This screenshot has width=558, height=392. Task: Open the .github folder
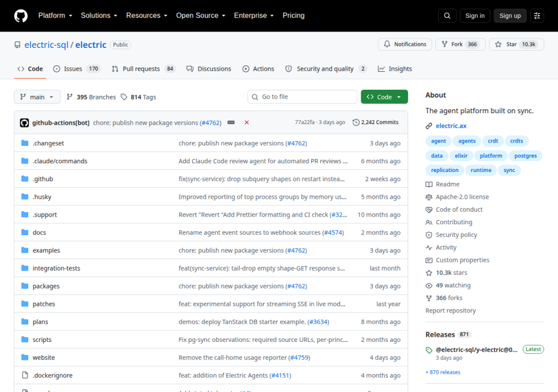[x=43, y=179]
